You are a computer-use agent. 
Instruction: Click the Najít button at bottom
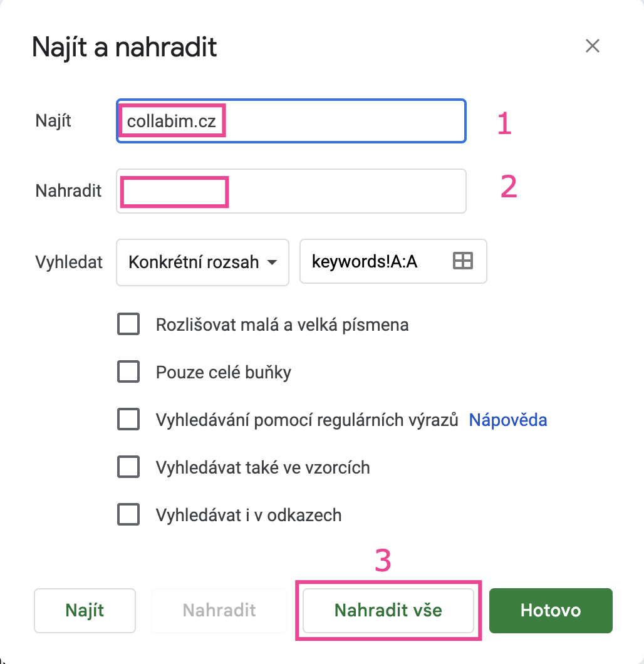[85, 611]
